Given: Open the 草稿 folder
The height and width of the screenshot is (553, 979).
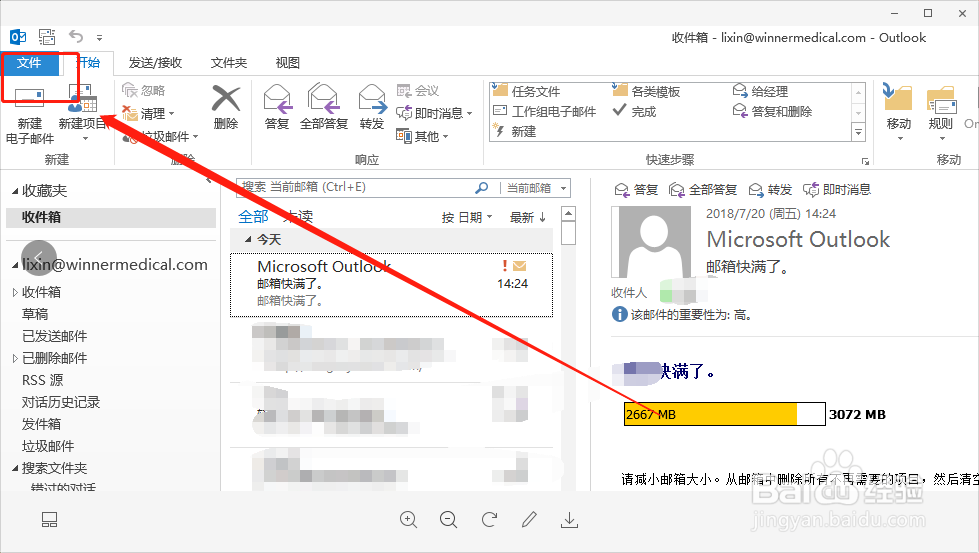Looking at the screenshot, I should click(x=35, y=314).
